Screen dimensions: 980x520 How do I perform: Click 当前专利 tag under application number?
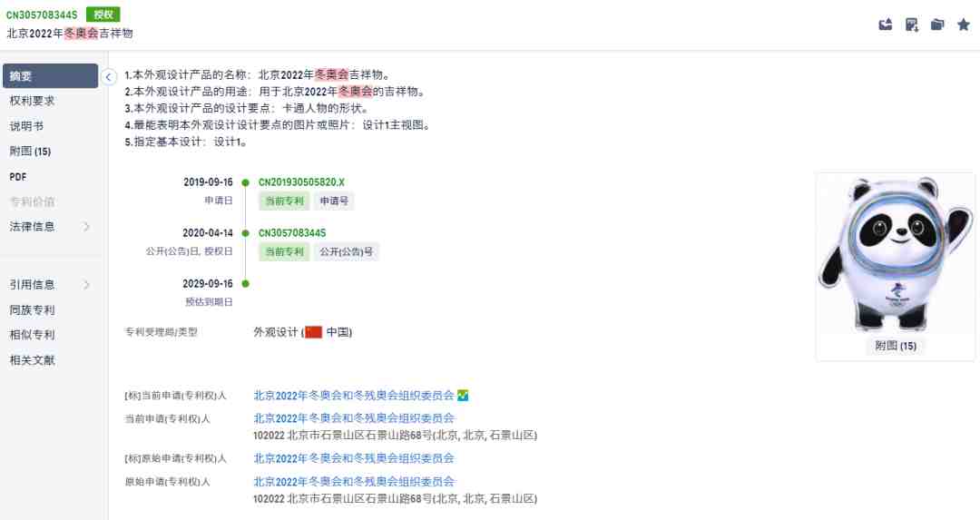point(284,201)
